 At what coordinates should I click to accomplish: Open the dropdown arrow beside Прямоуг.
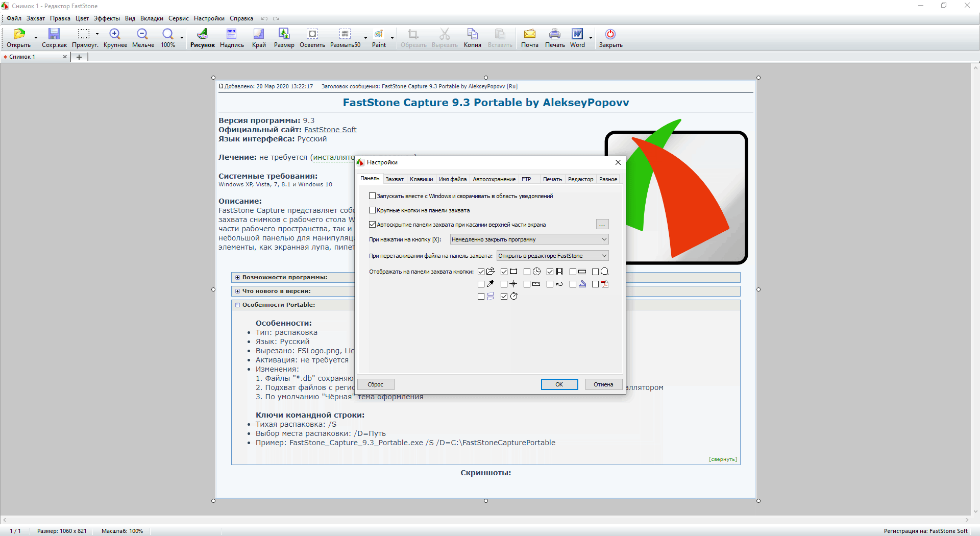[x=97, y=34]
